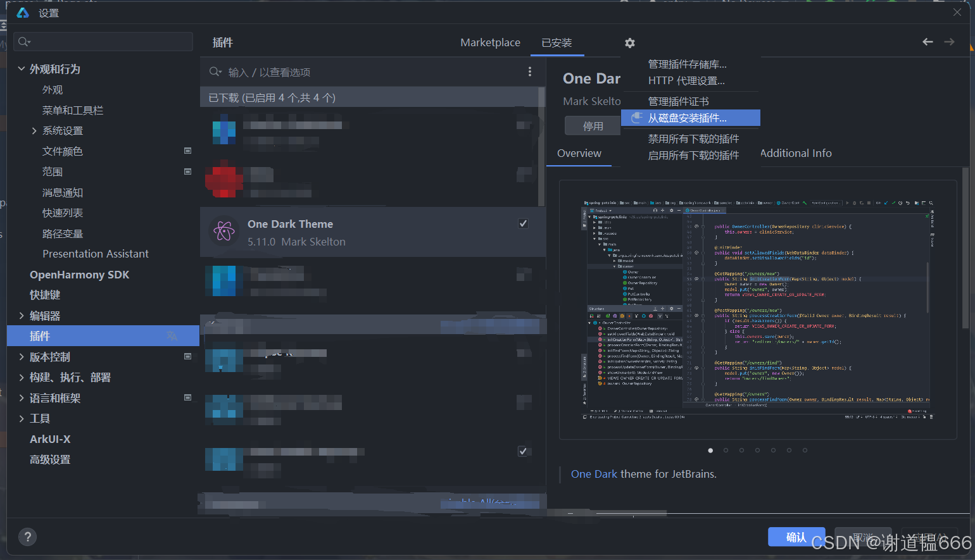Select the second screenshot carousel dot
Image resolution: width=975 pixels, height=560 pixels.
[726, 451]
